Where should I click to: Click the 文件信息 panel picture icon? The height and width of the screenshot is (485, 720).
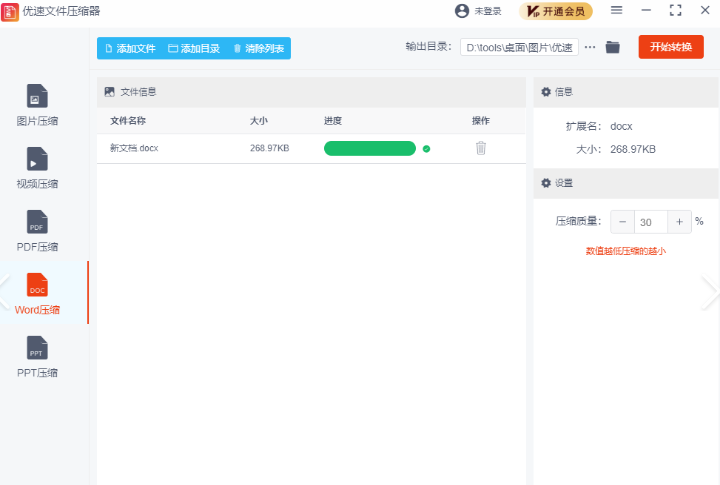click(x=109, y=92)
